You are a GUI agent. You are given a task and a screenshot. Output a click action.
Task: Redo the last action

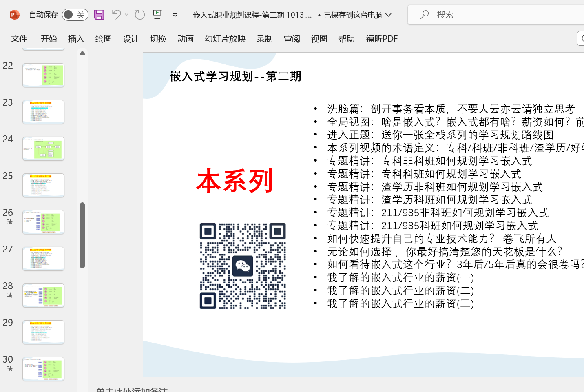click(x=140, y=15)
